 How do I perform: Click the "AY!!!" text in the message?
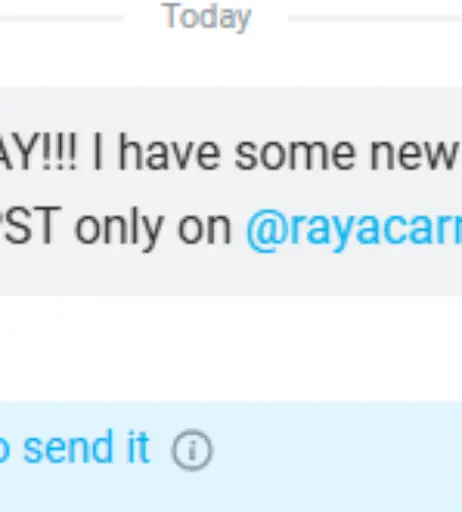[x=38, y=154]
